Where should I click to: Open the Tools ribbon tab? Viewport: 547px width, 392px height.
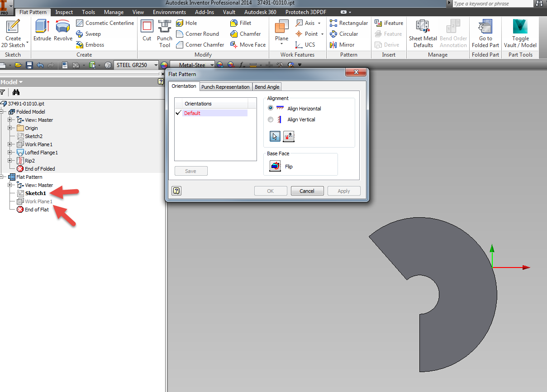(88, 12)
